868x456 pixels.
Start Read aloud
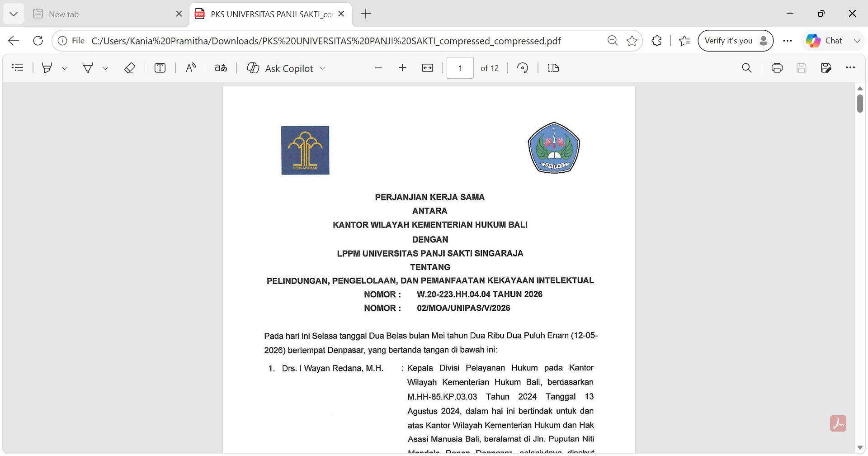(x=191, y=68)
